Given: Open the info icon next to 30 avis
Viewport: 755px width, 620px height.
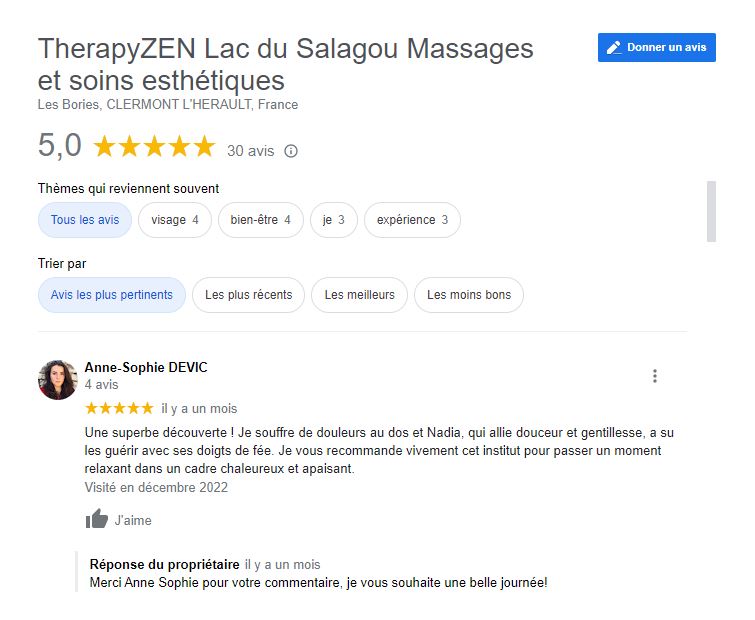Looking at the screenshot, I should pyautogui.click(x=291, y=151).
